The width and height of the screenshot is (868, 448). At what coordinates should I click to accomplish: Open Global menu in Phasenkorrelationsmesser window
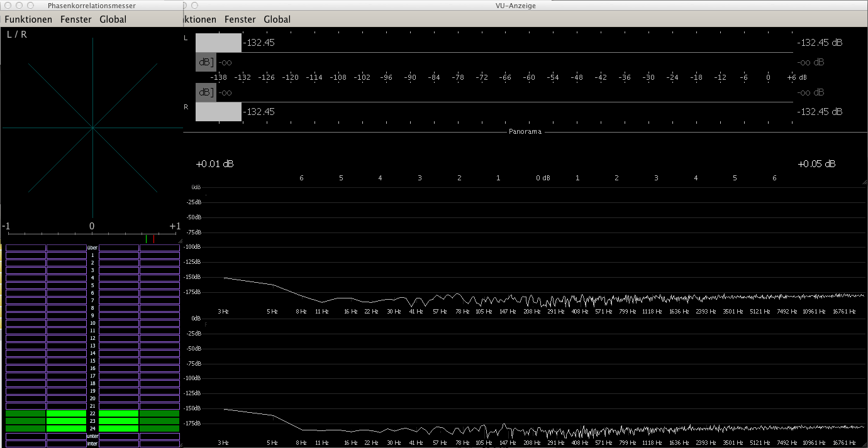pos(113,19)
